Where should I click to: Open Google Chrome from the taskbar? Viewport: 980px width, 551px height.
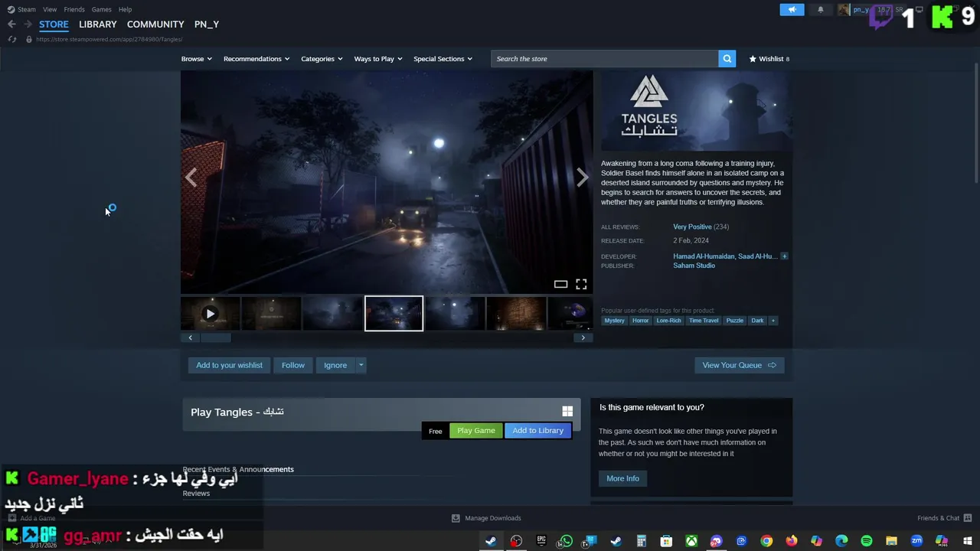pos(766,541)
